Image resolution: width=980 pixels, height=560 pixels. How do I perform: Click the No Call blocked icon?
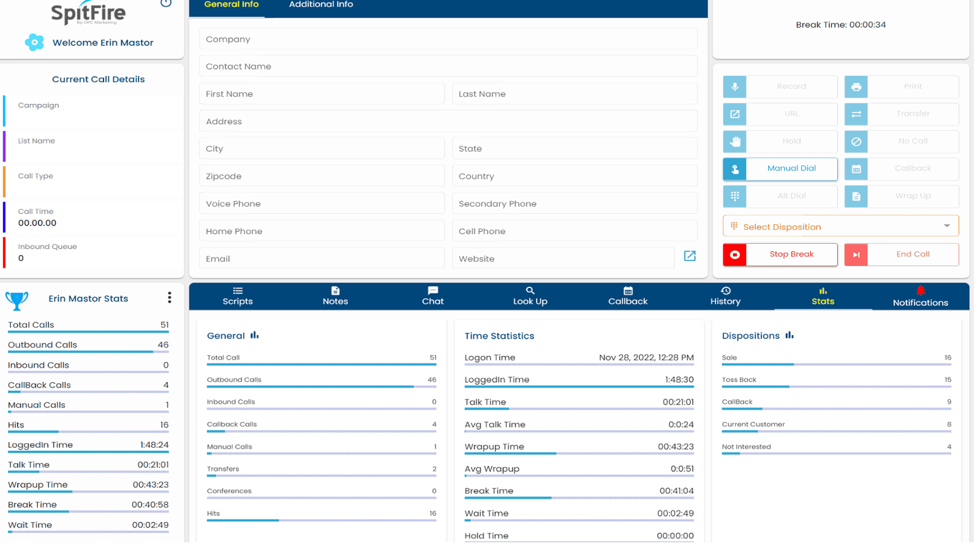(856, 142)
